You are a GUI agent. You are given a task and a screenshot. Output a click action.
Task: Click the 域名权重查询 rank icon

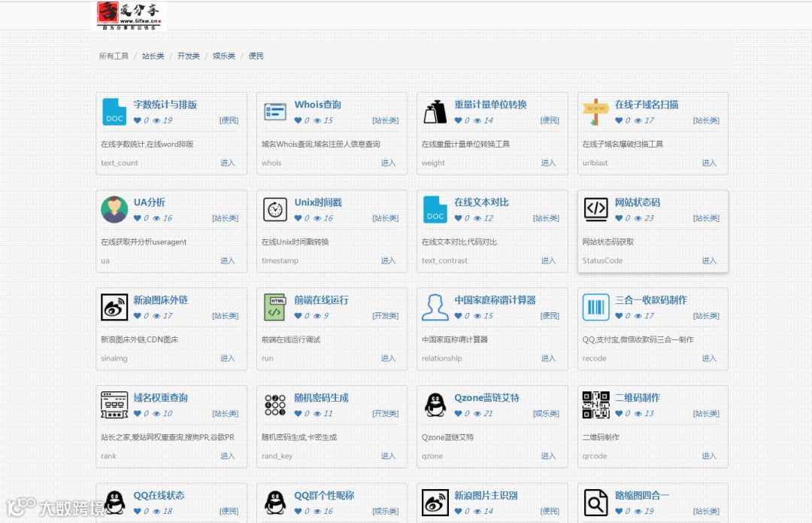114,405
